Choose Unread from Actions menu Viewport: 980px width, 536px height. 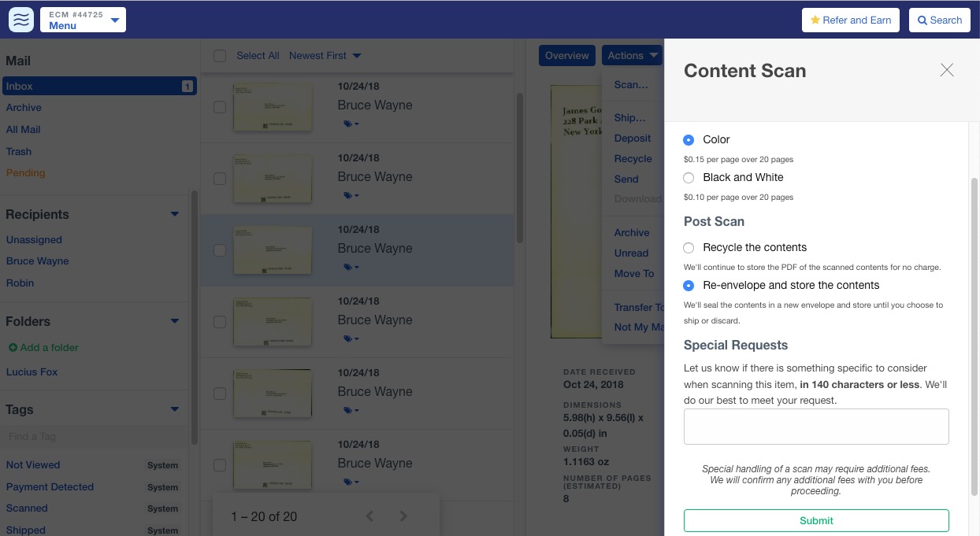click(x=631, y=253)
